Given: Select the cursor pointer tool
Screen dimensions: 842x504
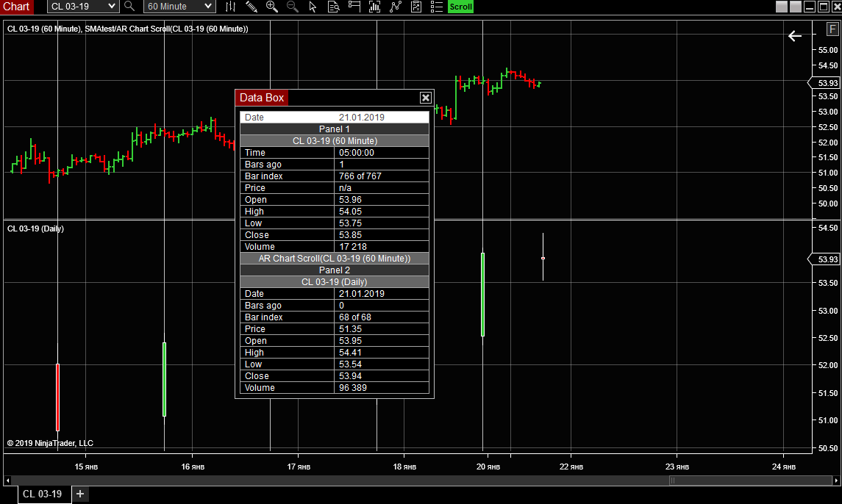Looking at the screenshot, I should [x=313, y=7].
